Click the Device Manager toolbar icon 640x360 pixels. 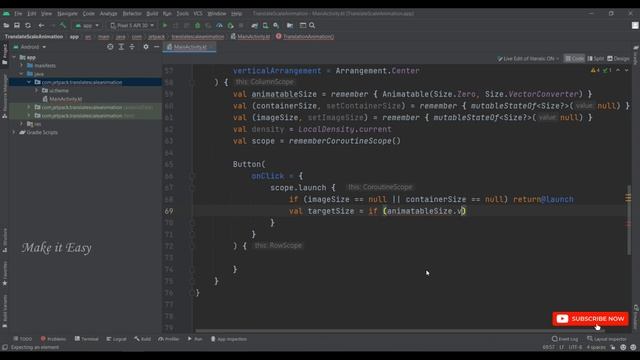click(265, 25)
